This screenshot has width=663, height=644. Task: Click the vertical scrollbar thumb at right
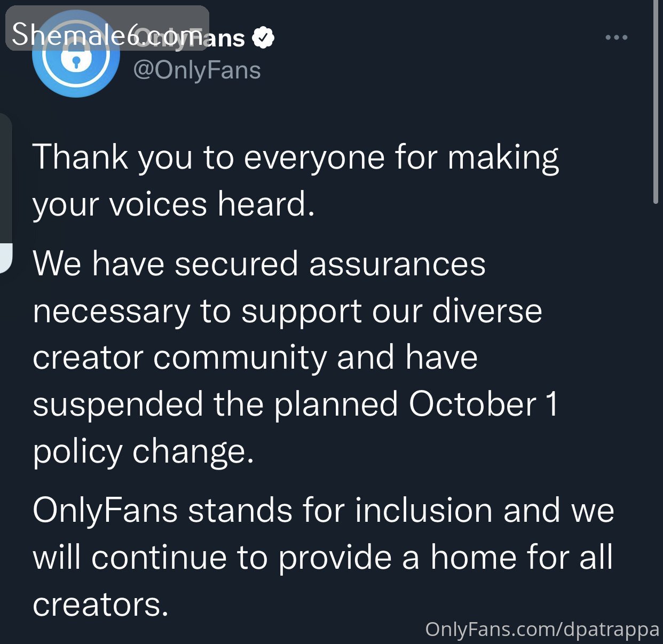[x=656, y=101]
